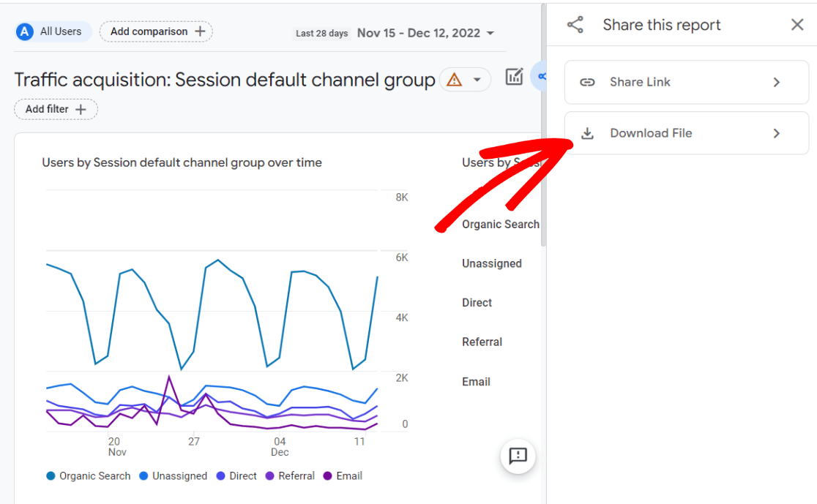Open the feedback chat bubble icon
Image resolution: width=817 pixels, height=504 pixels.
pos(518,456)
